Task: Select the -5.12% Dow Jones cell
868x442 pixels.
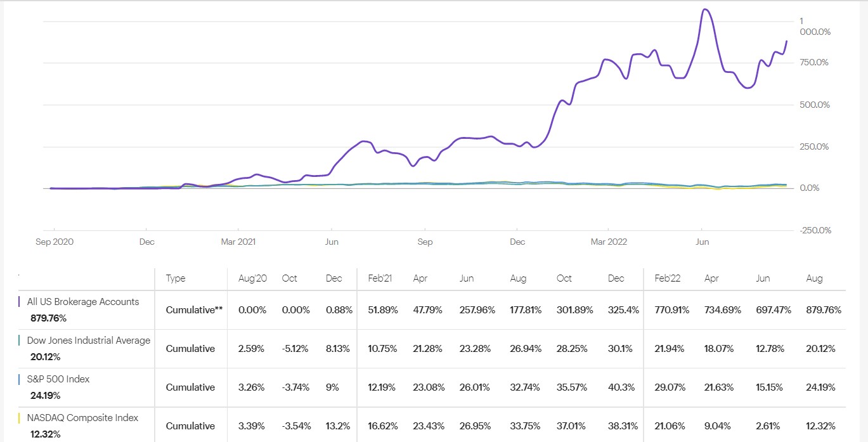Action: click(x=295, y=349)
